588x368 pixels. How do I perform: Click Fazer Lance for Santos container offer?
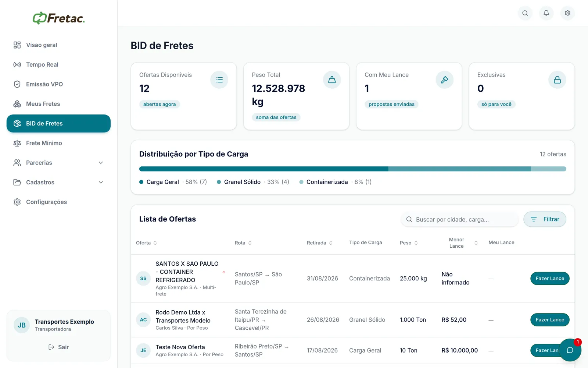(x=550, y=279)
